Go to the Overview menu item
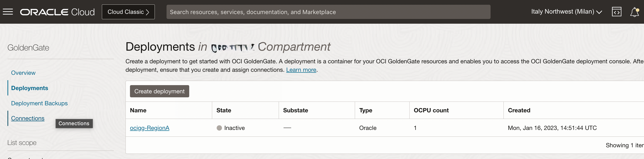 23,73
